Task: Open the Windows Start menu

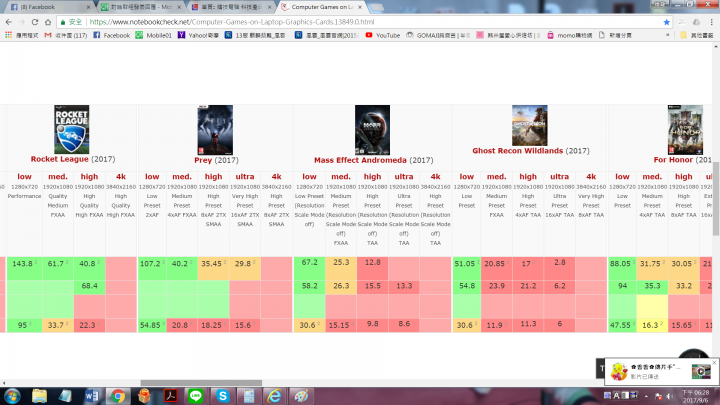Action: [12, 396]
